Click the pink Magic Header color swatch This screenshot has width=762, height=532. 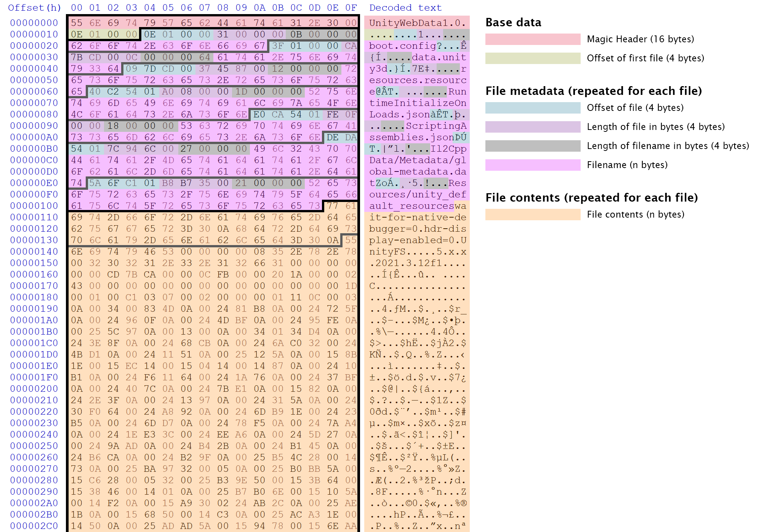pos(533,39)
